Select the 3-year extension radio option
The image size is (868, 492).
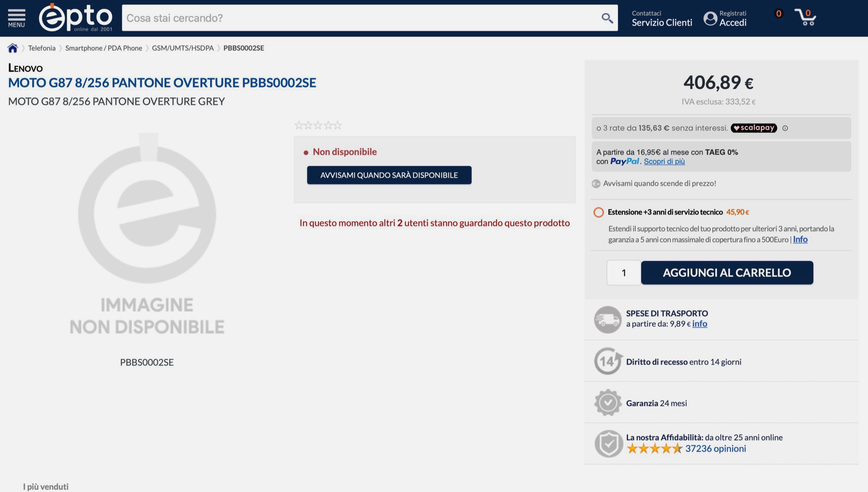pyautogui.click(x=598, y=212)
